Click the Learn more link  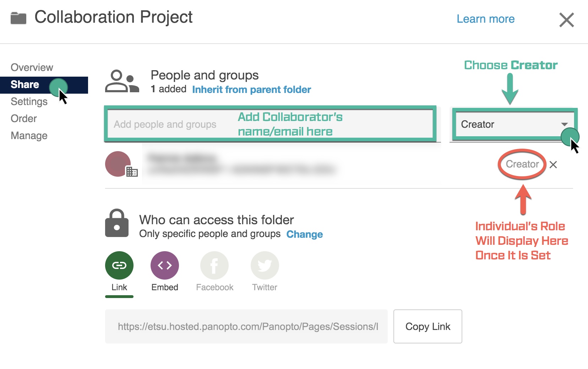tap(485, 19)
